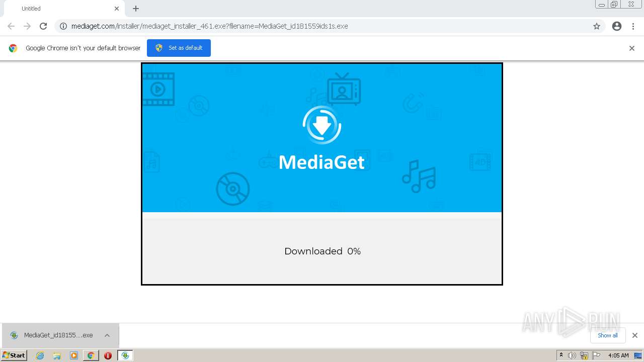
Task: Open the Action Center flag icon
Action: tap(596, 355)
